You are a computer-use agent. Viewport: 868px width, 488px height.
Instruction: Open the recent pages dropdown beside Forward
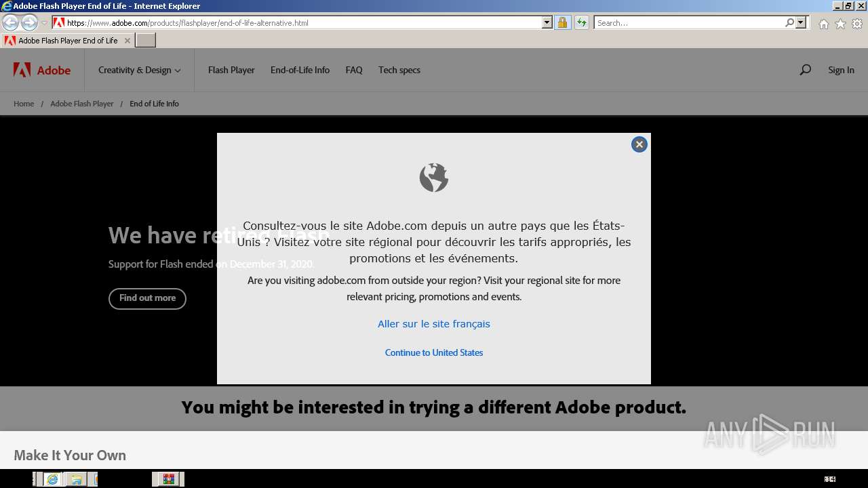tap(44, 23)
